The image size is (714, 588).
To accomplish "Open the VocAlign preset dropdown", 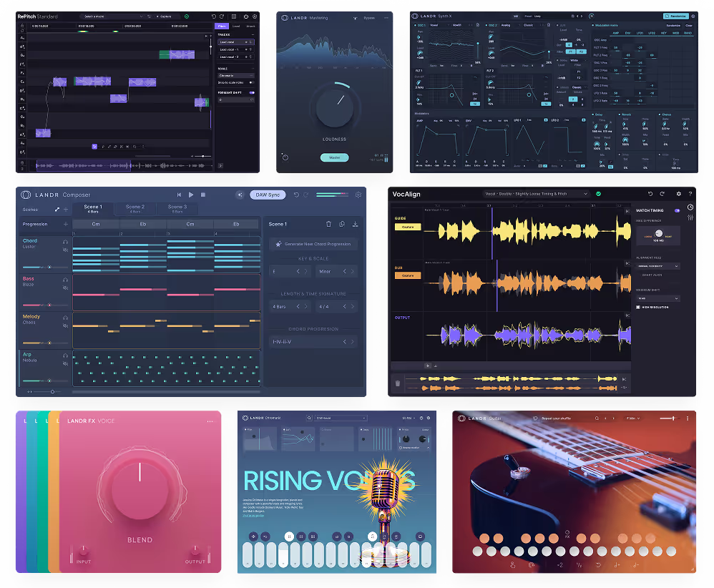I will (536, 194).
